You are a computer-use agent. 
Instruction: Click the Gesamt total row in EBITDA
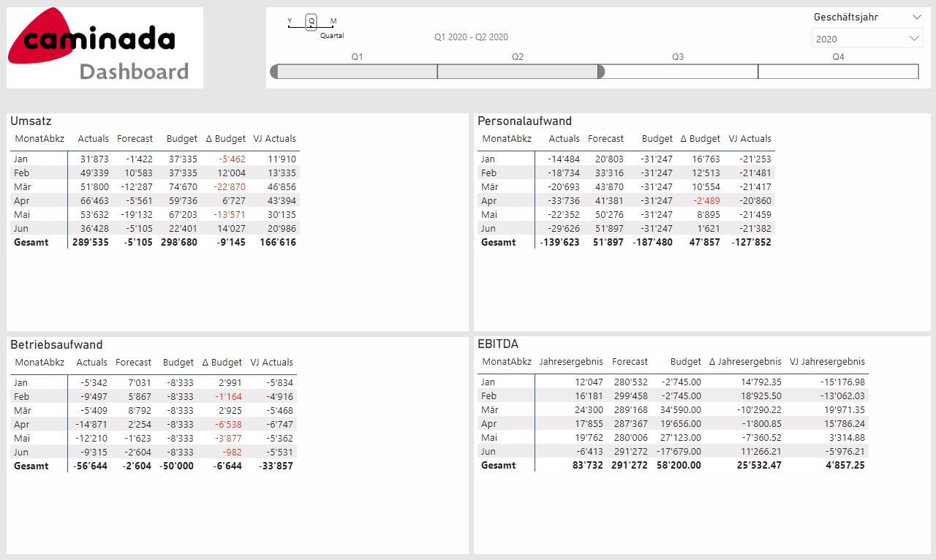498,466
